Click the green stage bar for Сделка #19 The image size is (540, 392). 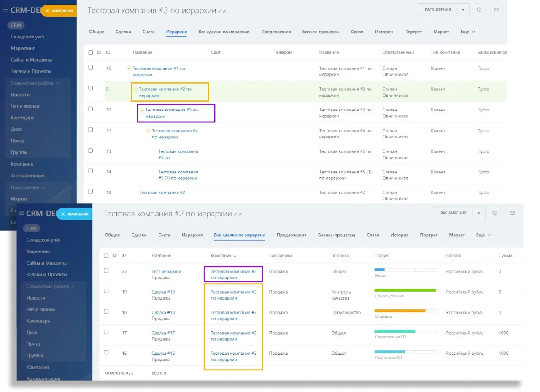coord(405,290)
